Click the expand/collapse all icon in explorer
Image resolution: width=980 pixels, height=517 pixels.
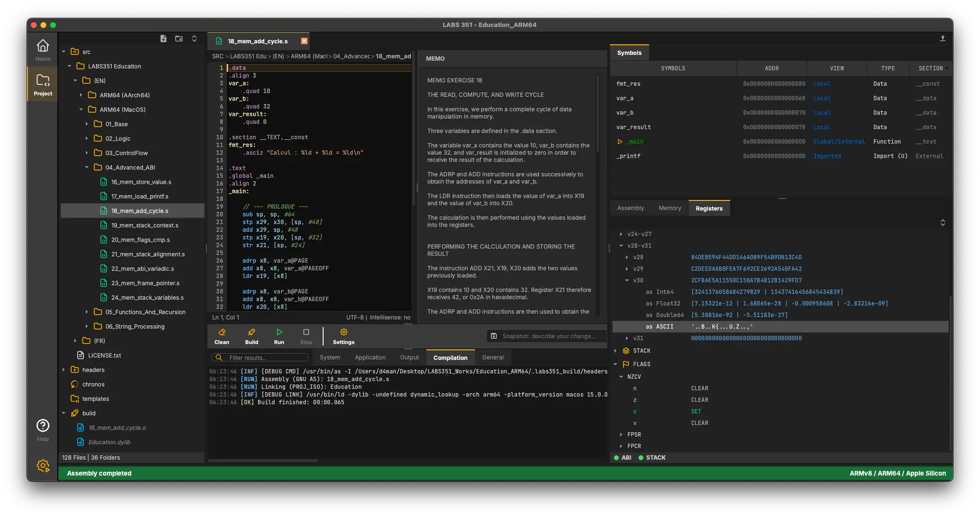click(x=194, y=39)
